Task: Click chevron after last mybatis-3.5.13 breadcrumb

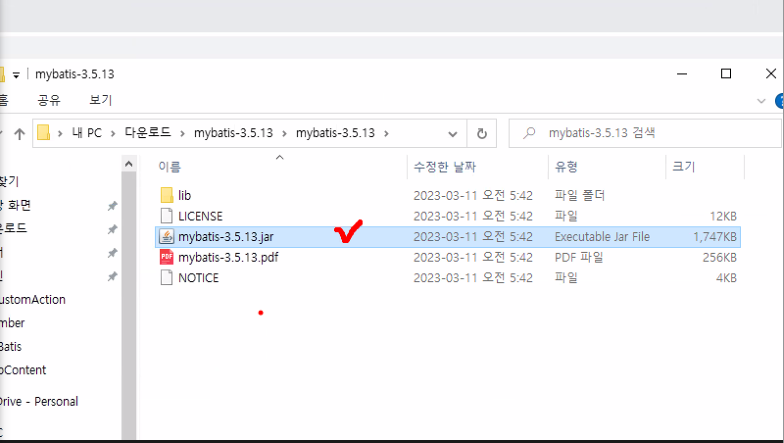Action: pos(386,134)
